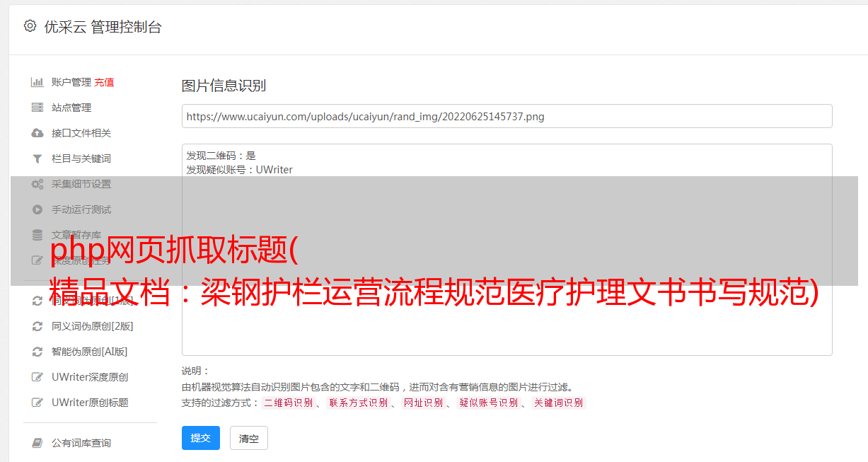
Task: Click the 网址识别 tag
Action: [424, 403]
